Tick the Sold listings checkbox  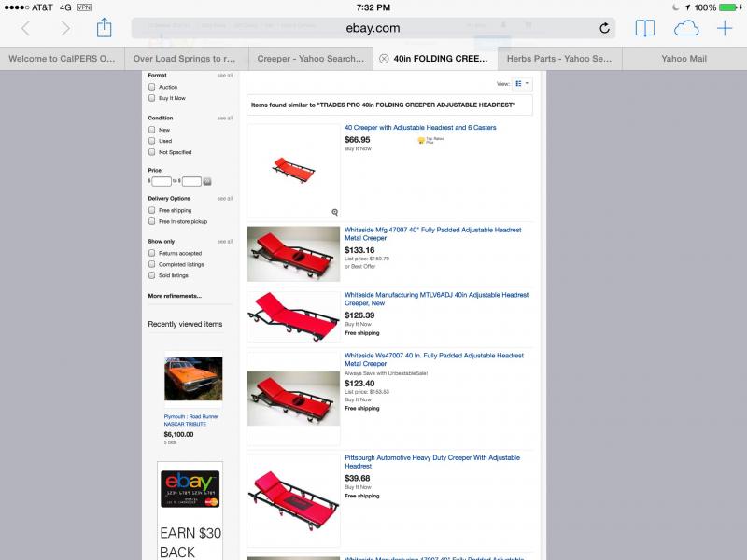(x=151, y=275)
